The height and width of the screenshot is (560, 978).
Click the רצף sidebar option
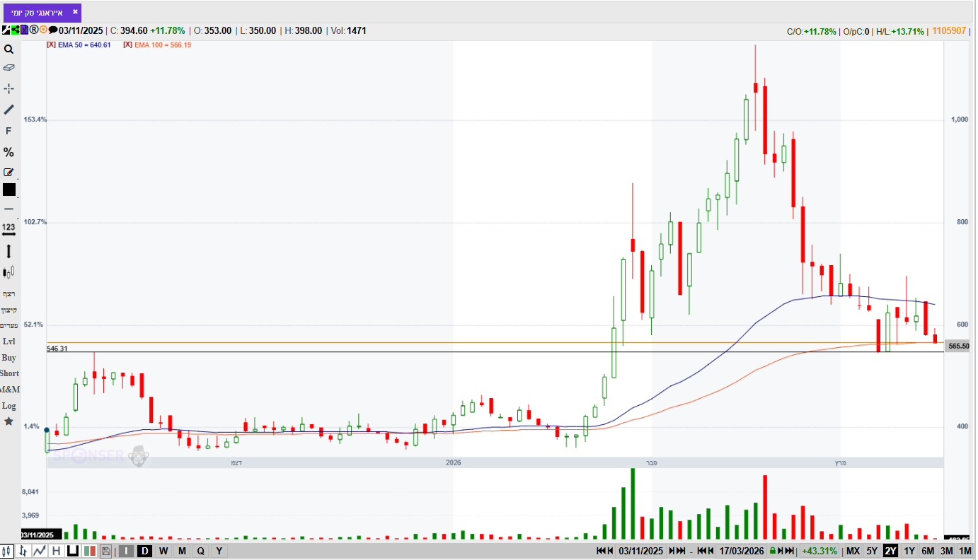tap(8, 293)
